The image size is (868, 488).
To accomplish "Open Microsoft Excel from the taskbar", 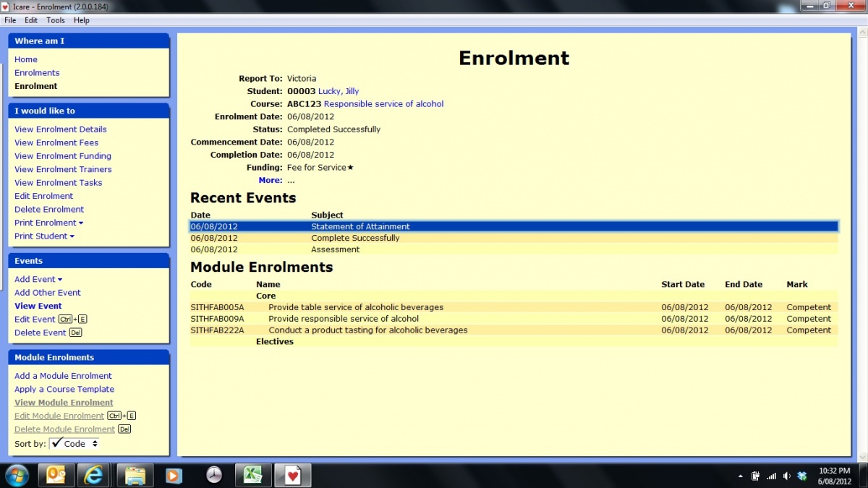I will click(x=252, y=475).
